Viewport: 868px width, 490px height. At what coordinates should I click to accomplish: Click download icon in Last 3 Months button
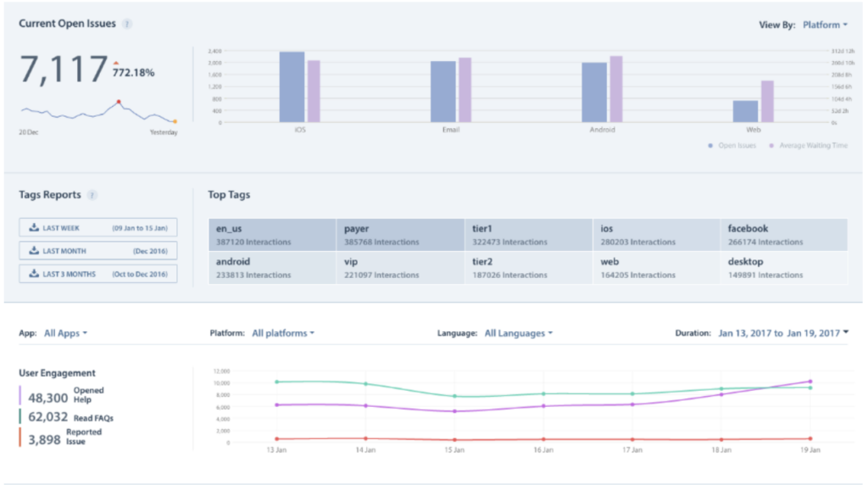[x=34, y=274]
